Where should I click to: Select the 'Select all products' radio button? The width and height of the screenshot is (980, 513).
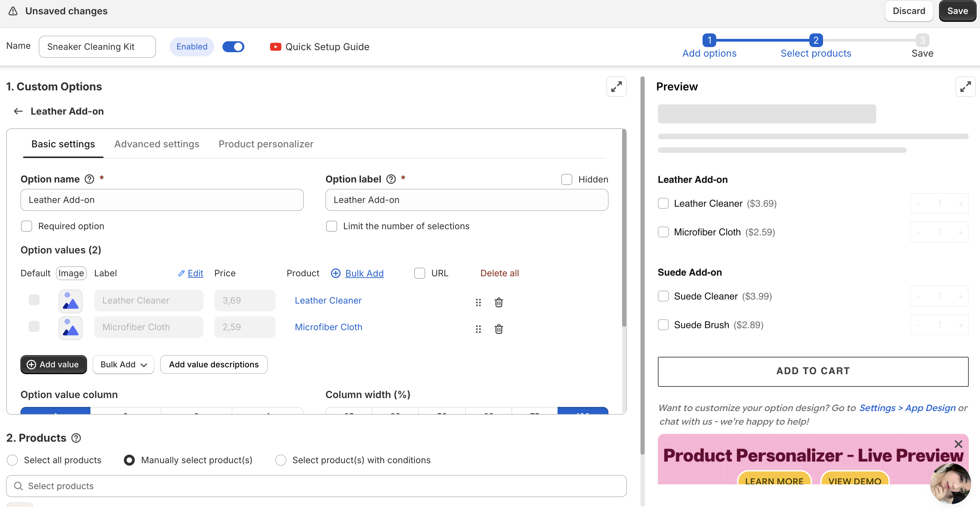(13, 460)
